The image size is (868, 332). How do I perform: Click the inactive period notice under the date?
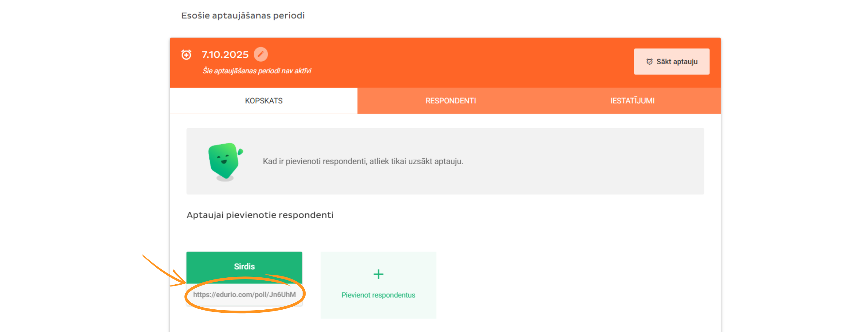point(256,71)
